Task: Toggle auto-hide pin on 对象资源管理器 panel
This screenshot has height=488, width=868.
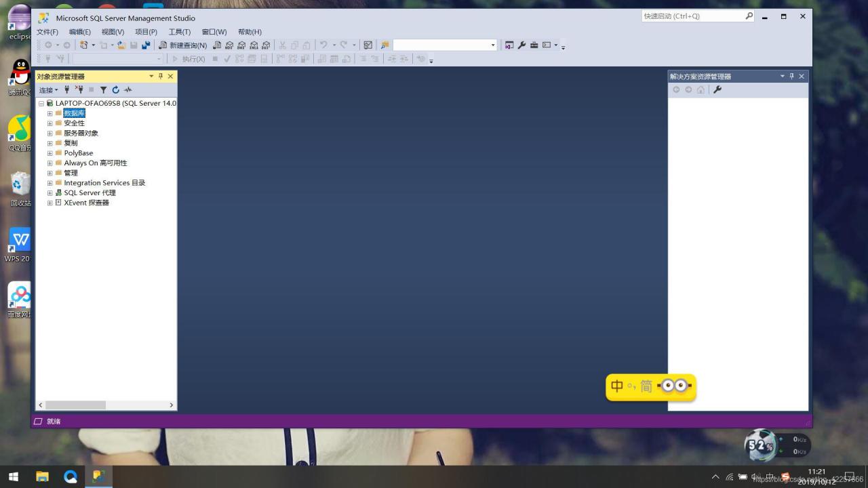Action: point(161,76)
